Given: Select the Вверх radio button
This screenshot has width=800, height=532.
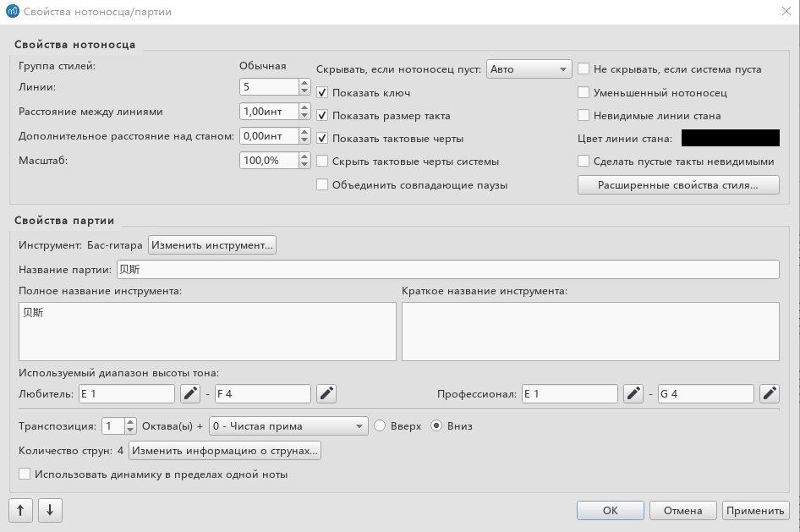Looking at the screenshot, I should pyautogui.click(x=380, y=425).
